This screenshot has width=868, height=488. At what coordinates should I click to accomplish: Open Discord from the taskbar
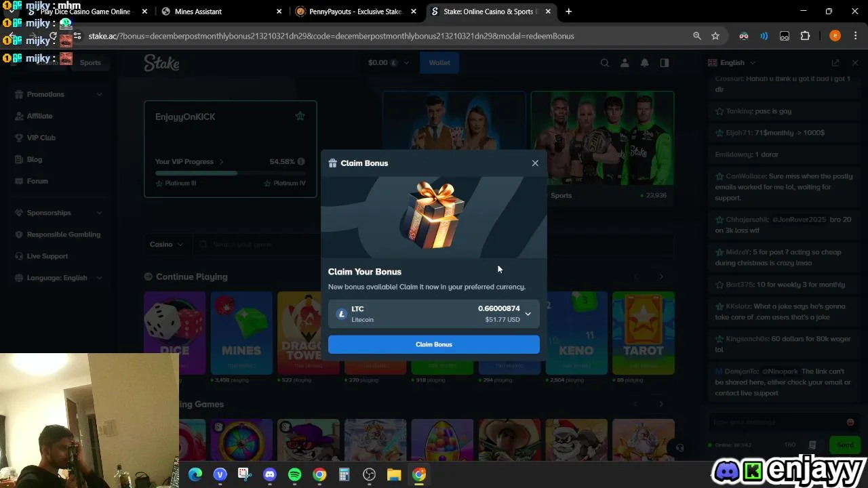tap(270, 474)
